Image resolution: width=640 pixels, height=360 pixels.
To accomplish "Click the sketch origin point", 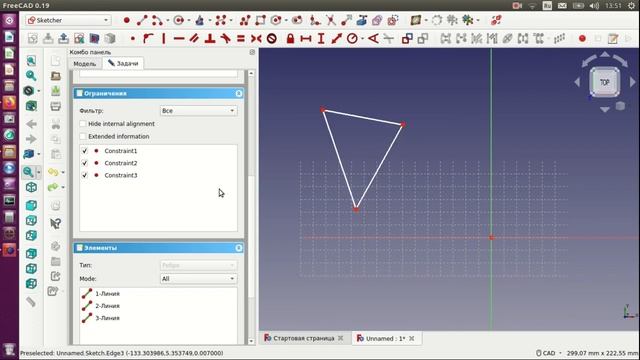I will pos(491,237).
